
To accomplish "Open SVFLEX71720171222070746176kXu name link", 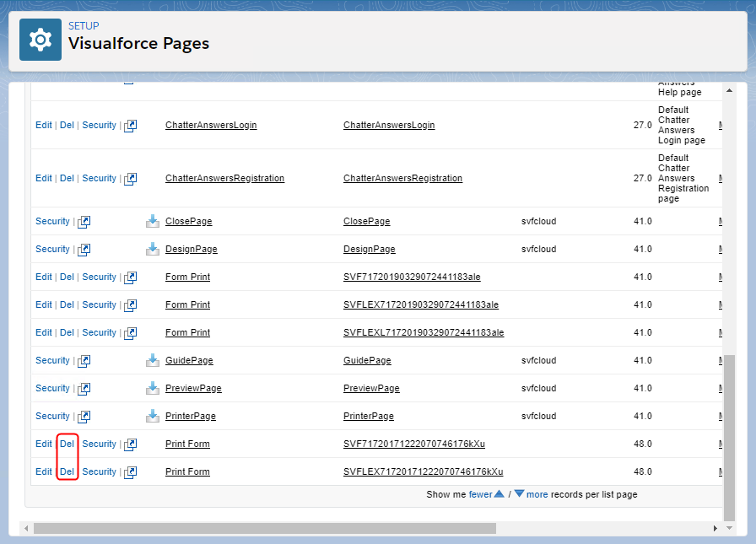I will [x=424, y=471].
